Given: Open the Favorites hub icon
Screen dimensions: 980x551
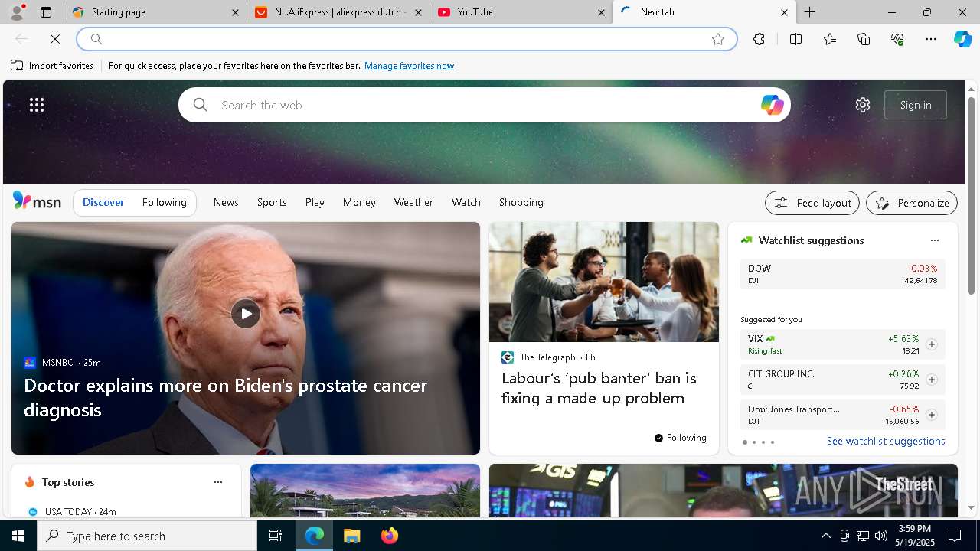Looking at the screenshot, I should (x=830, y=39).
